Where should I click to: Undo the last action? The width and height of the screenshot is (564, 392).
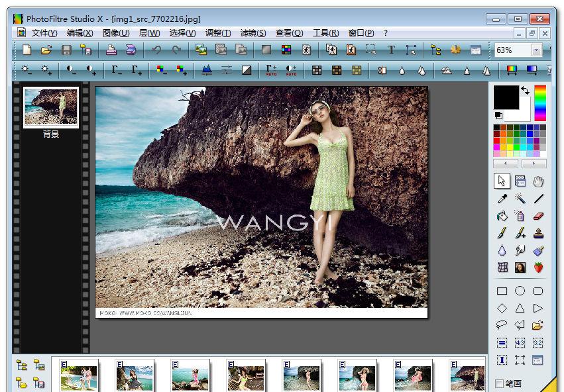point(156,50)
